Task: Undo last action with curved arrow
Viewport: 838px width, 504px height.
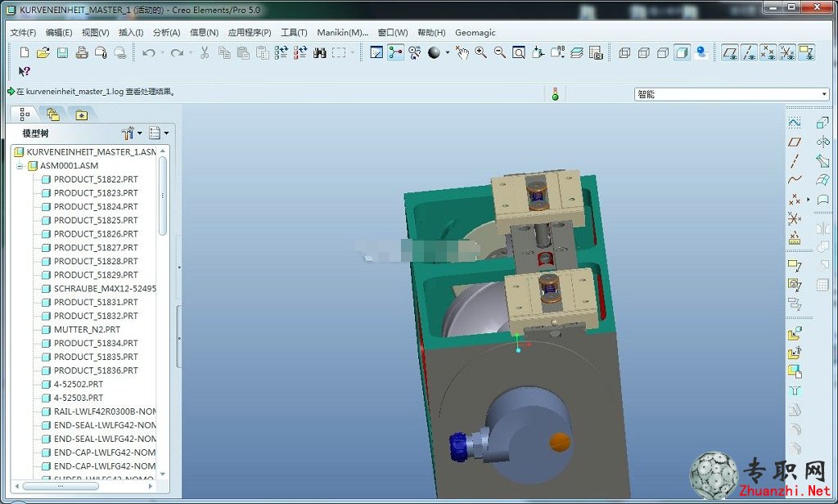Action: click(x=149, y=52)
